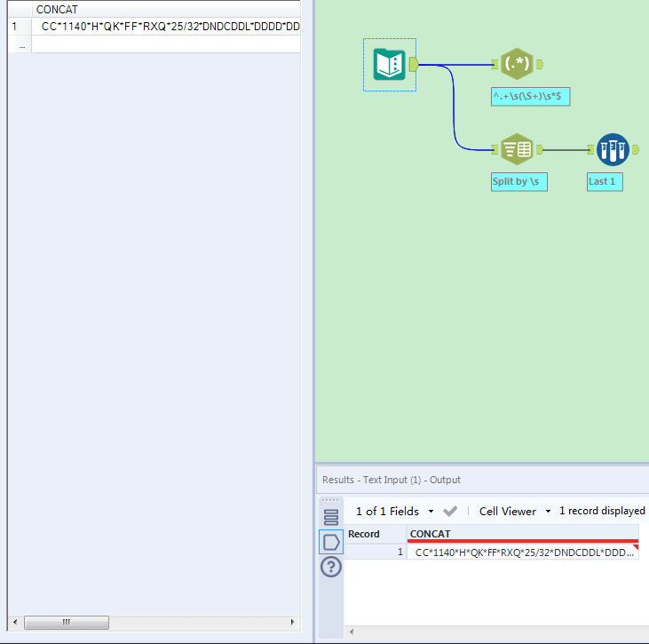Click config grid right scroll arrow

click(293, 622)
